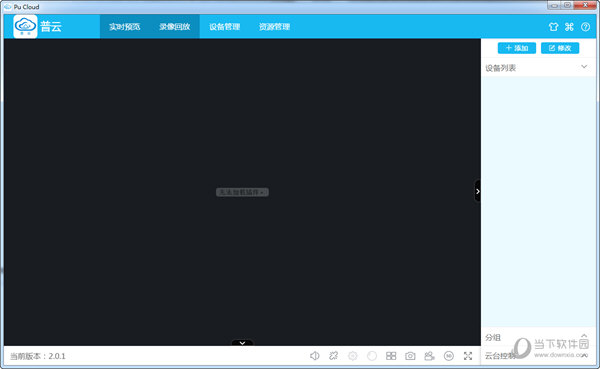This screenshot has width=600, height=369.
Task: Click the grayed circular record icon
Action: [x=372, y=356]
